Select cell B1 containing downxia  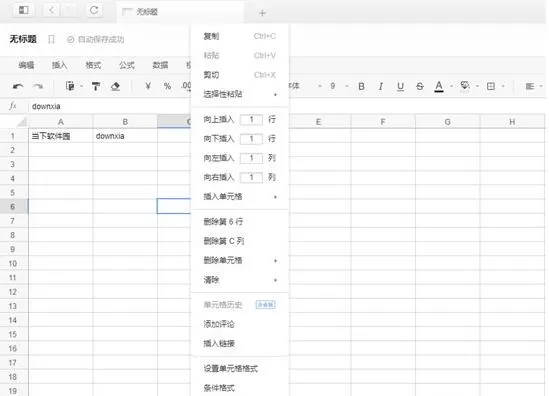(x=125, y=136)
